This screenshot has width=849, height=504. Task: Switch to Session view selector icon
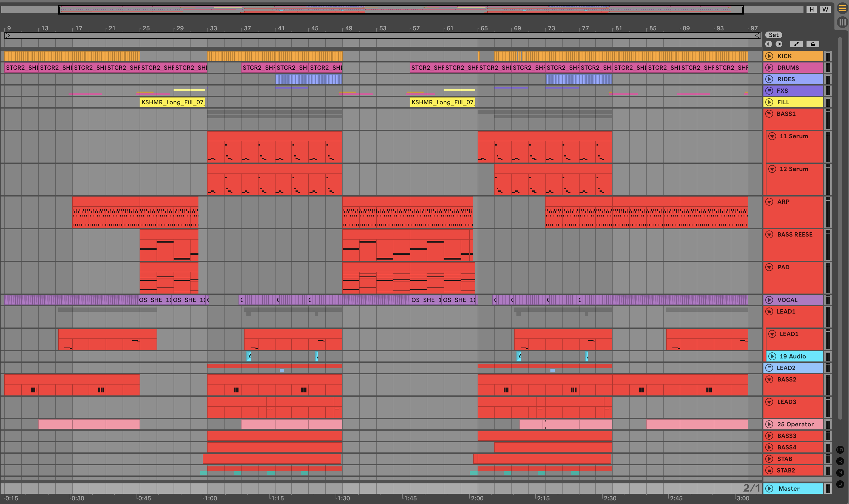pyautogui.click(x=842, y=22)
